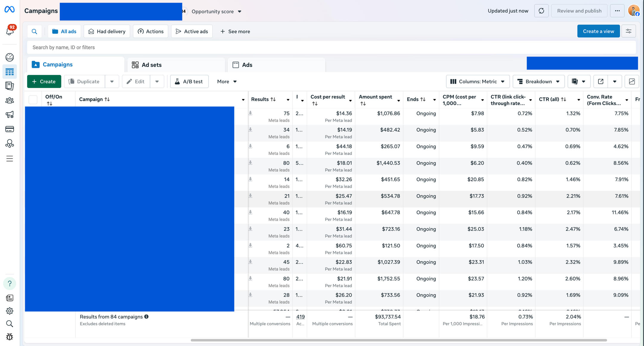This screenshot has height=346, width=644.
Task: Open the filter settings sliders icon
Action: [x=628, y=31]
